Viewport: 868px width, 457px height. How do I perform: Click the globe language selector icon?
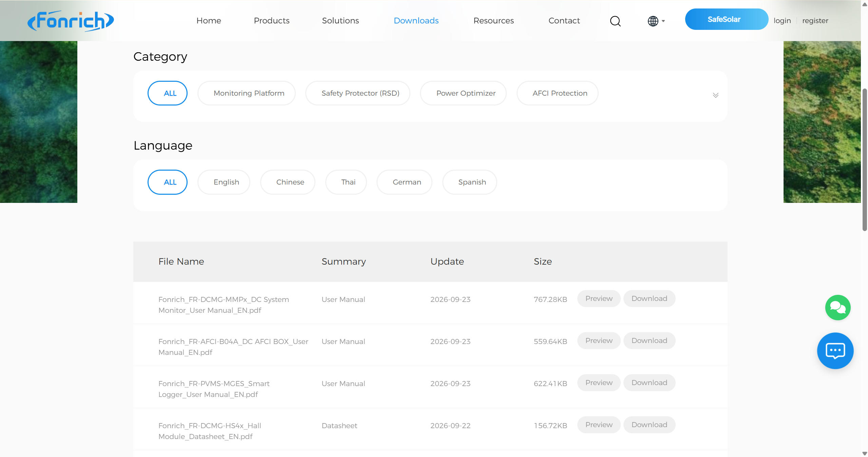653,21
